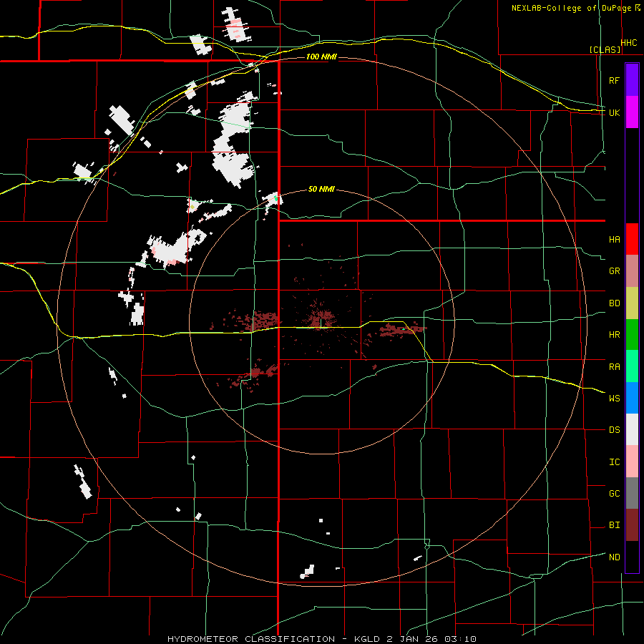Click the ND legend label
This screenshot has width=644, height=644.
pos(614,557)
